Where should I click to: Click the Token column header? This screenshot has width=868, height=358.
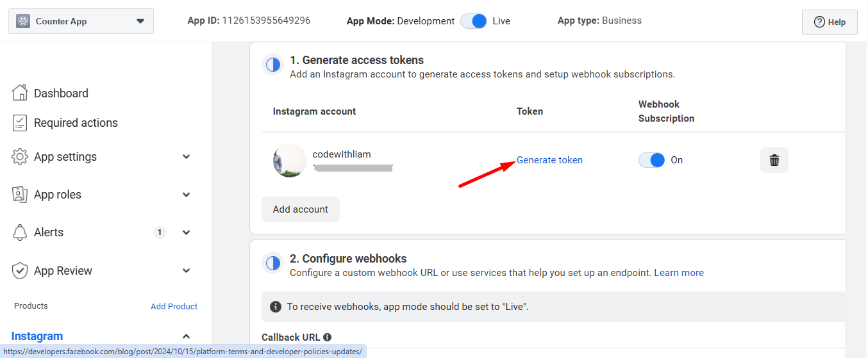(530, 111)
